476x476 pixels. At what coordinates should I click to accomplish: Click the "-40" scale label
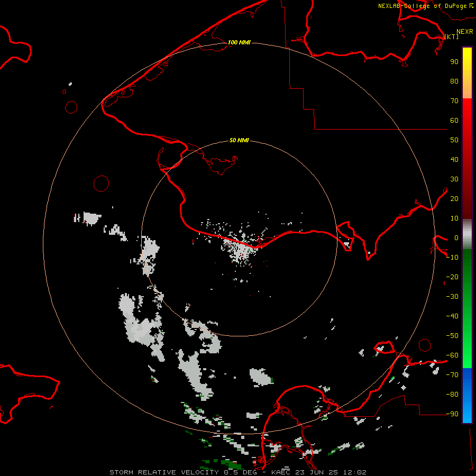click(452, 316)
